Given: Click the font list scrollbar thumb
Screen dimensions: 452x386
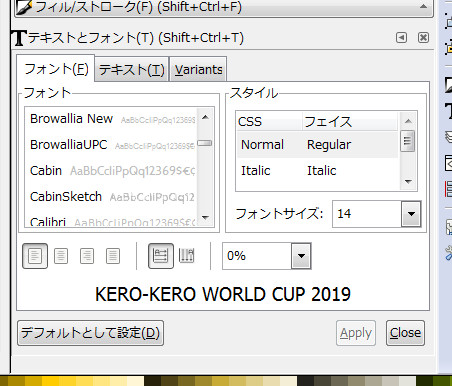Looking at the screenshot, I should coord(205,143).
